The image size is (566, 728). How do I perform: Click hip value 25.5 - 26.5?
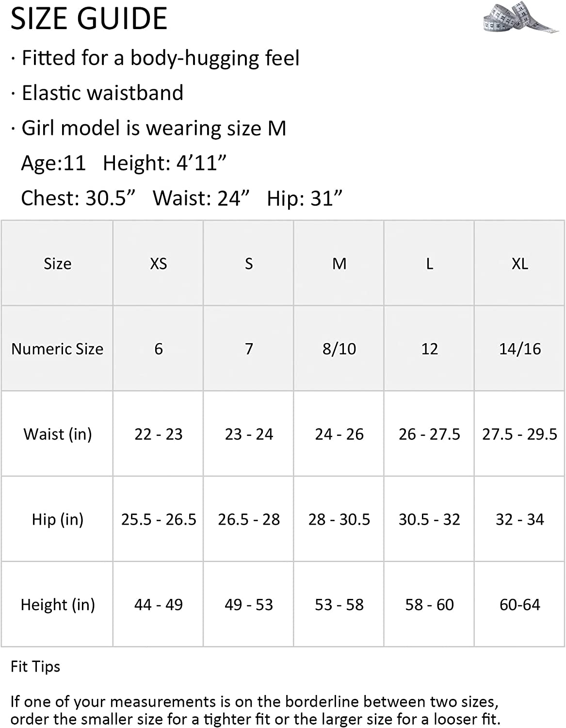[x=158, y=519]
